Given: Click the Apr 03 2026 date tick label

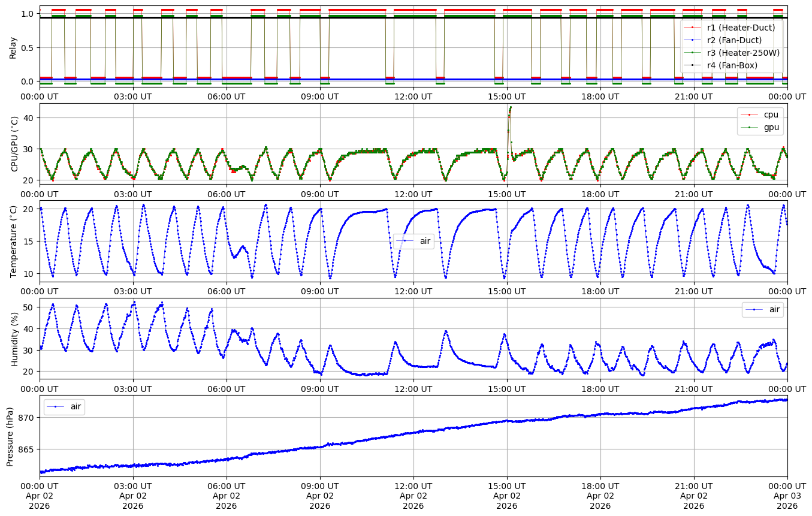Looking at the screenshot, I should tap(787, 495).
